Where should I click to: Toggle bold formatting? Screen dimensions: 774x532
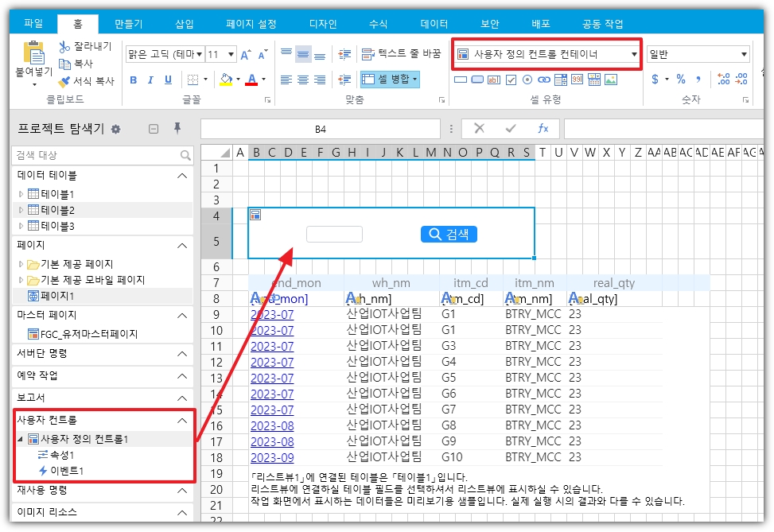click(133, 80)
